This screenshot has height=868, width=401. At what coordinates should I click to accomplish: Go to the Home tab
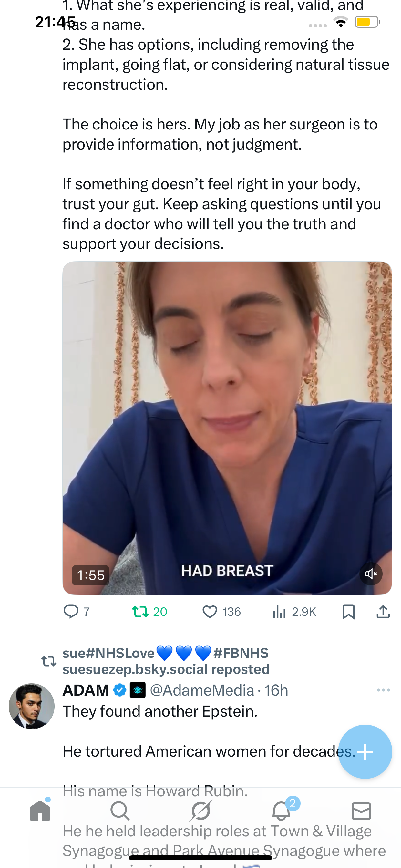coord(40,811)
